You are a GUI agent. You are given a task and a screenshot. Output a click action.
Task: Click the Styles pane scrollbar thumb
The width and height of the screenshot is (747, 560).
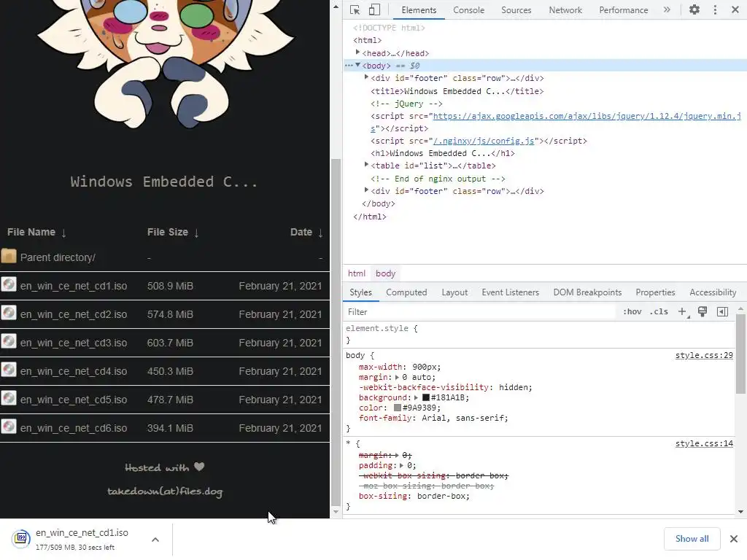coord(740,354)
